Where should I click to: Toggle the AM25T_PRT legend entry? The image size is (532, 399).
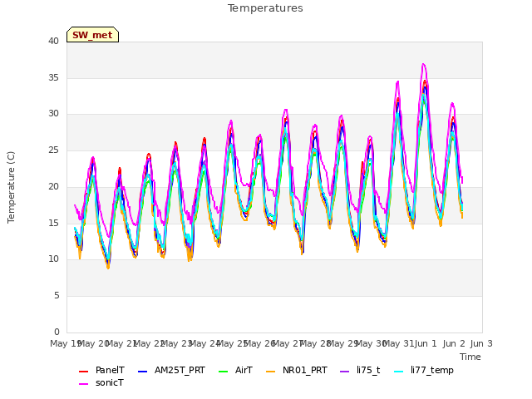point(171,370)
